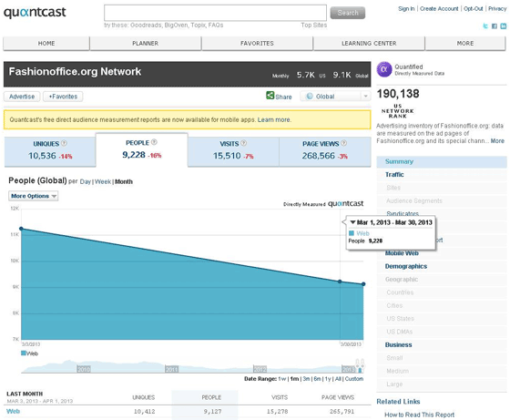Click the Search button

[x=347, y=13]
